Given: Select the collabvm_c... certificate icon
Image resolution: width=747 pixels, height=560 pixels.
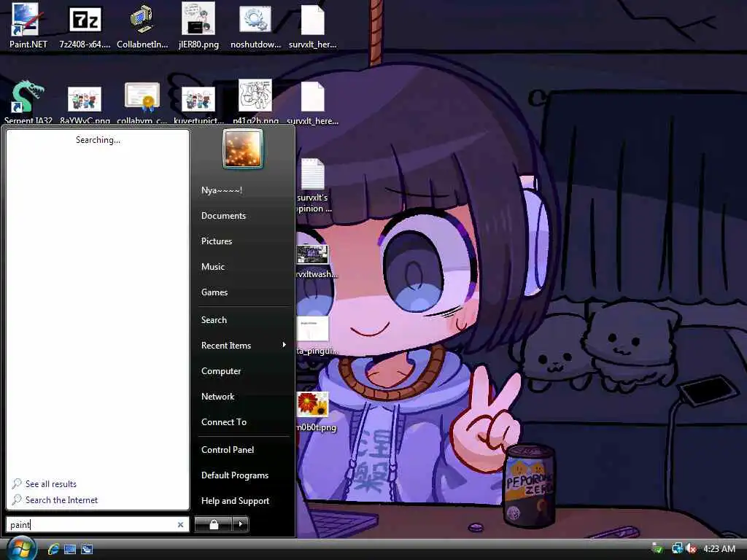Looking at the screenshot, I should [x=142, y=102].
